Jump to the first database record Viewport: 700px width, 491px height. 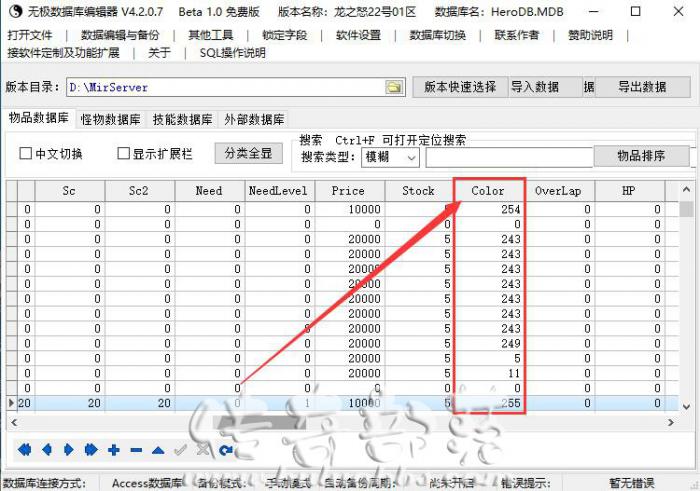click(x=24, y=450)
